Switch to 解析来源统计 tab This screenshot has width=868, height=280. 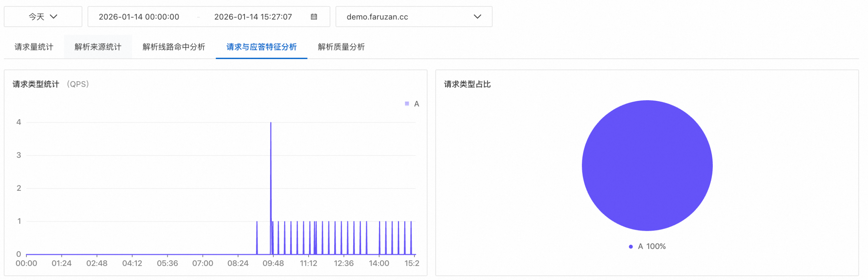point(98,47)
